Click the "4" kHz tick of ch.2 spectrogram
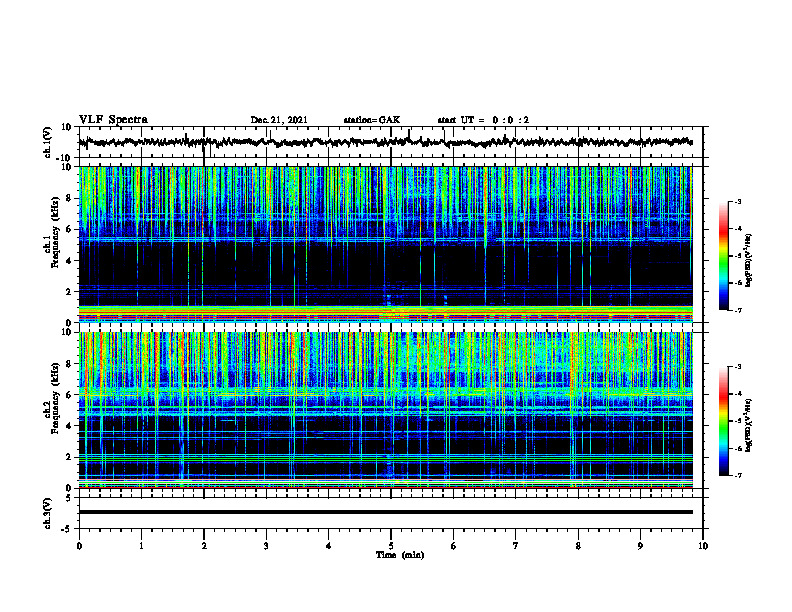Image resolution: width=792 pixels, height=612 pixels. (x=69, y=426)
